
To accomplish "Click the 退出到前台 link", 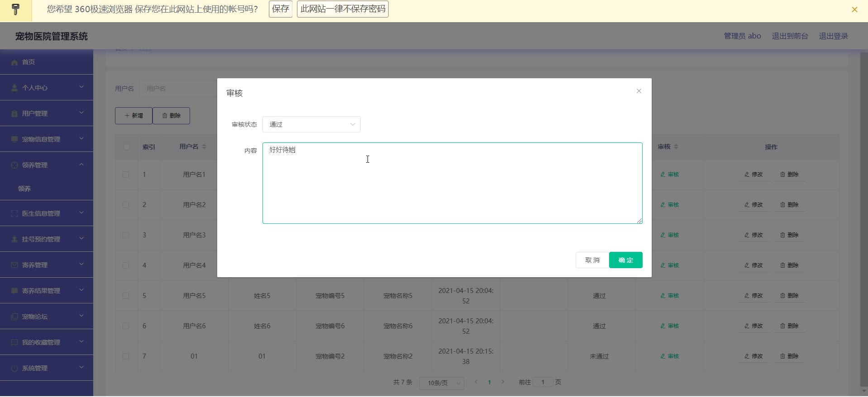I will pos(790,36).
